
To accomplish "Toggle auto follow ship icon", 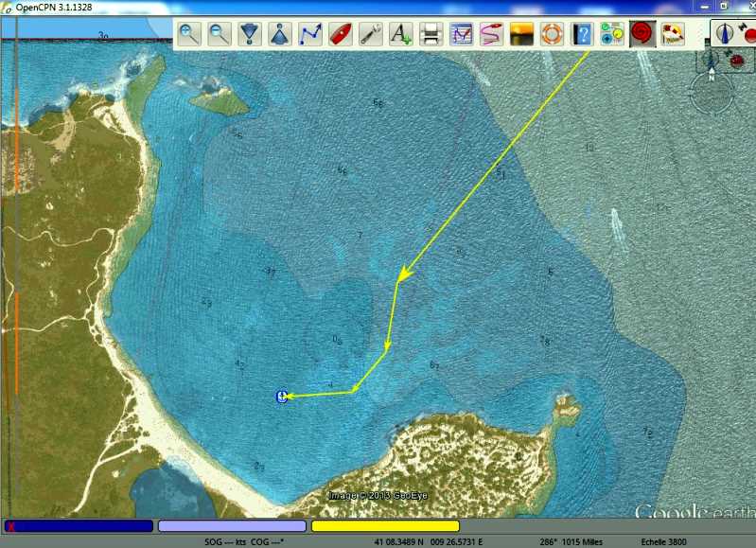I will click(x=341, y=35).
